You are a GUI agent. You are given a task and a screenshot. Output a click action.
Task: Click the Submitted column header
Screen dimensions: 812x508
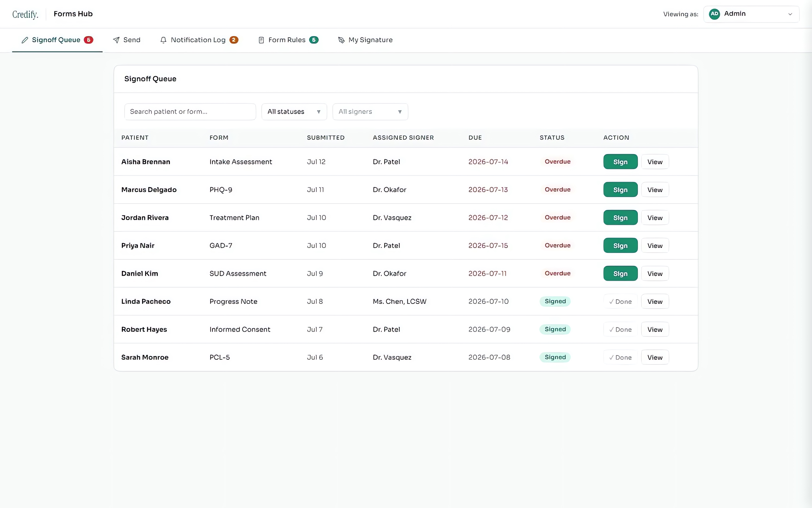[x=326, y=137]
